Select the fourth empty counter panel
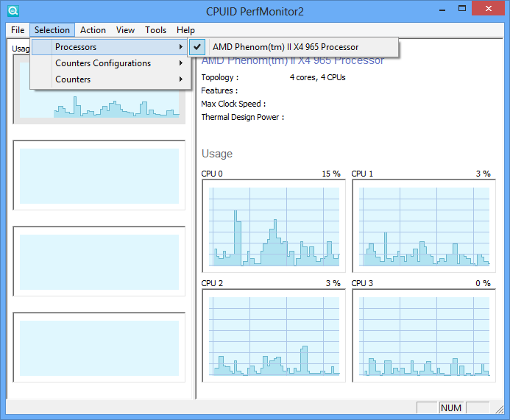This screenshot has height=420, width=510. click(99, 348)
